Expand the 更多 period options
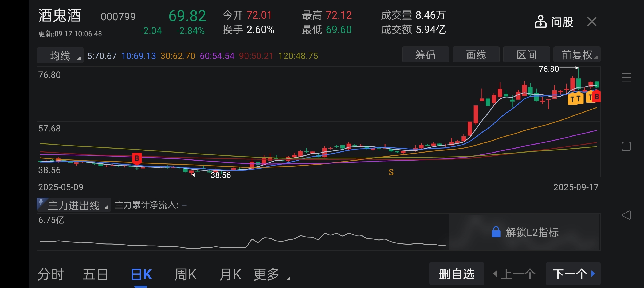Screen dimensions: 644x288 coord(272,274)
